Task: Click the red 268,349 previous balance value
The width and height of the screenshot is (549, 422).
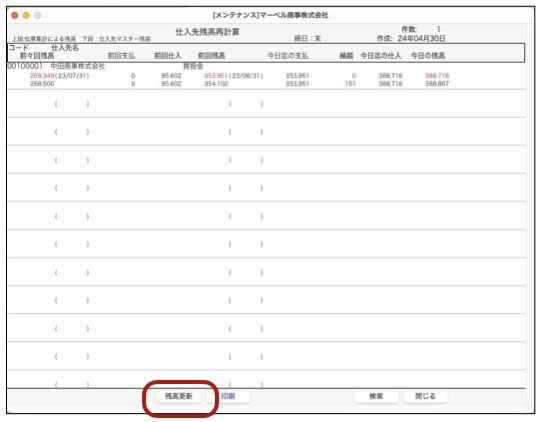Action: [42, 76]
